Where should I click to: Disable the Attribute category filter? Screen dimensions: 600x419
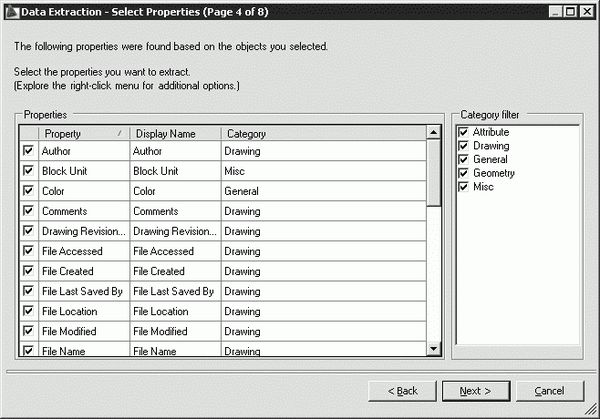pyautogui.click(x=463, y=132)
